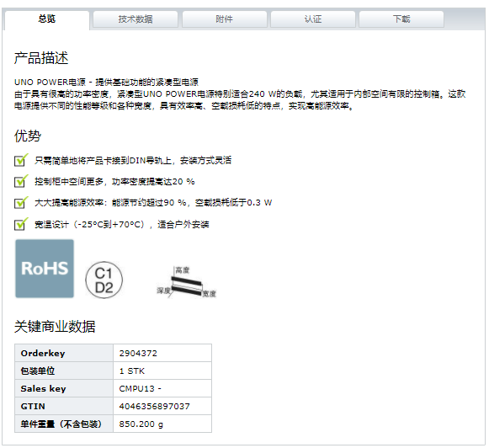Click the dimensions diagram (高度/深度/宽度)
The image size is (489, 448).
tap(186, 282)
